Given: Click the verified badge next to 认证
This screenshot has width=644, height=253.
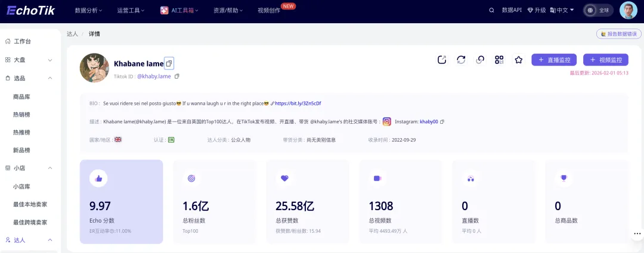Looking at the screenshot, I should (x=171, y=140).
